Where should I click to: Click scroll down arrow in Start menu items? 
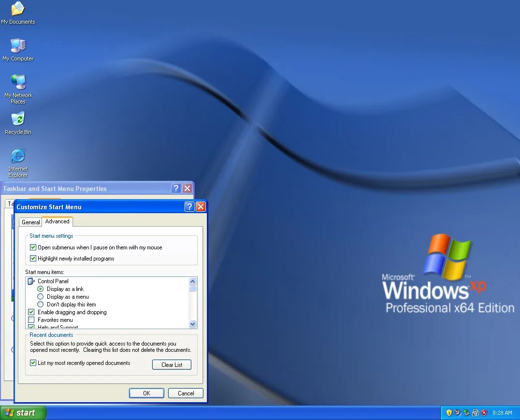pyautogui.click(x=193, y=324)
